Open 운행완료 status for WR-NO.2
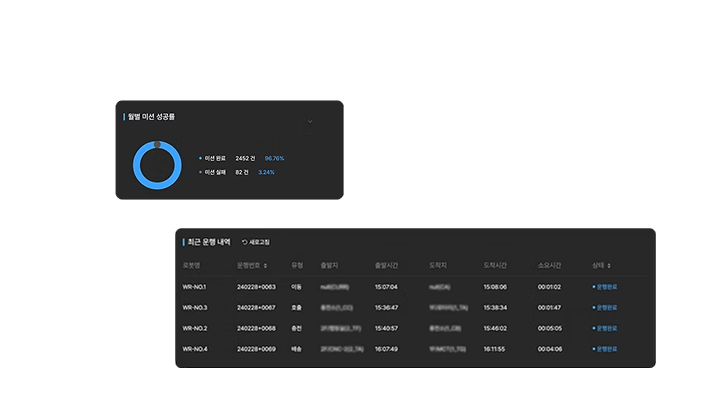The height and width of the screenshot is (400, 720). 605,328
